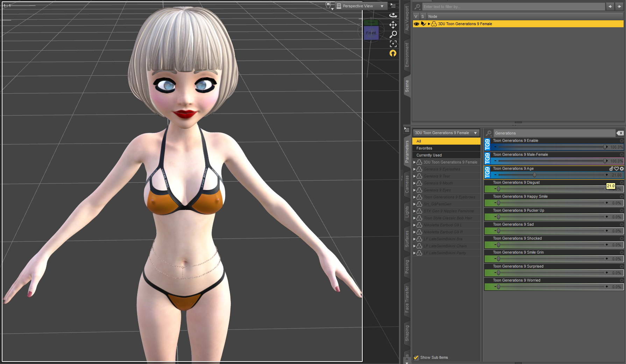Click the S selectable column header
626x364 pixels.
[422, 16]
